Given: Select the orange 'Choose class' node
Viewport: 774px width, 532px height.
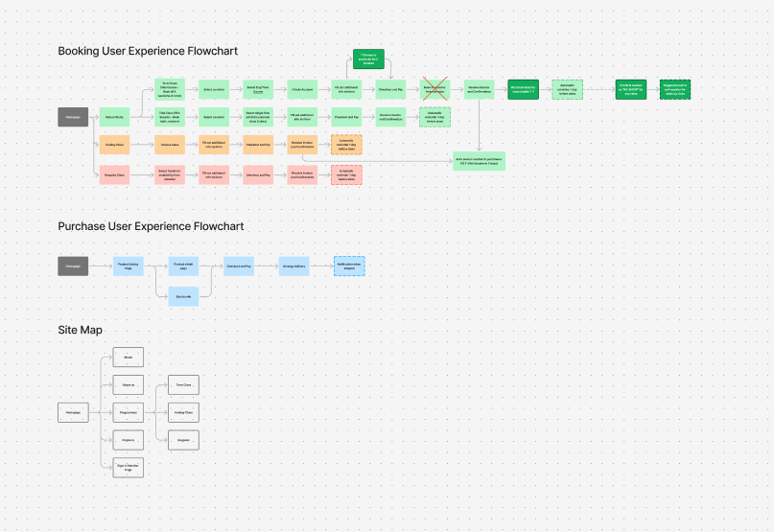Looking at the screenshot, I should 170,145.
